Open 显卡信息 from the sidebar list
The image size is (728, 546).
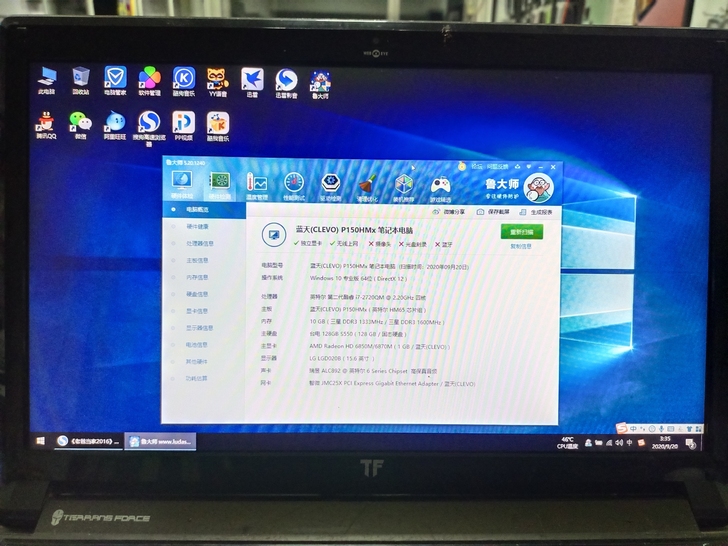(196, 311)
